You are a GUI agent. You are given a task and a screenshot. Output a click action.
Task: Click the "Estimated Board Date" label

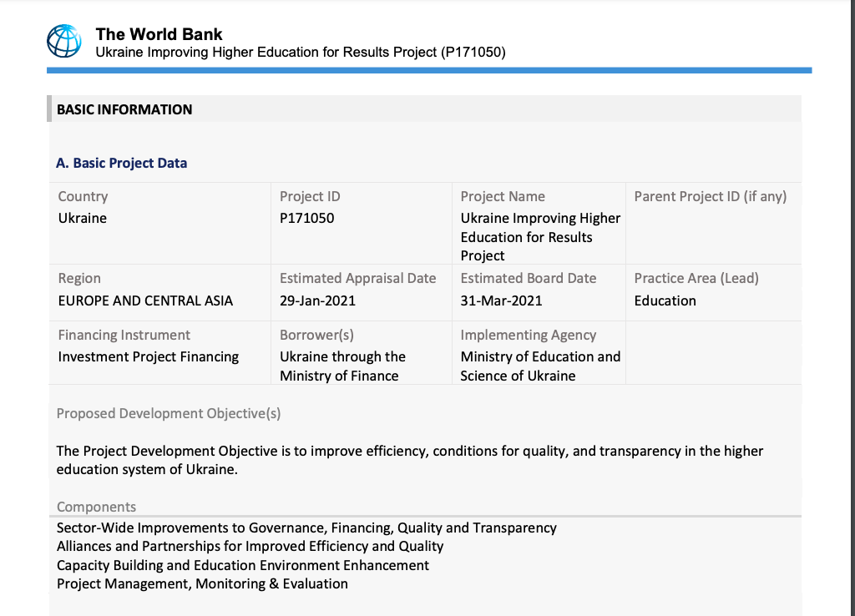pos(529,279)
